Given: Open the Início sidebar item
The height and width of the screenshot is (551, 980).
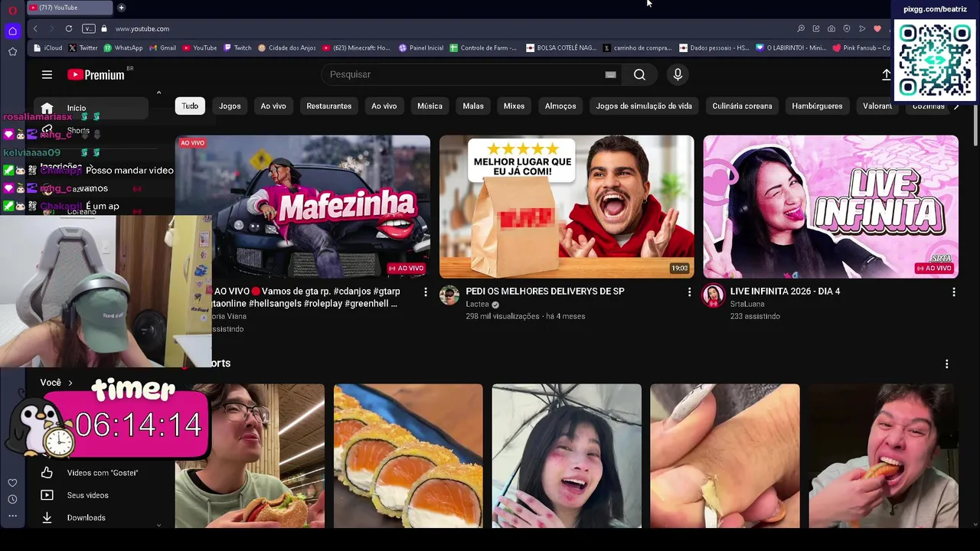Looking at the screenshot, I should 92,108.
